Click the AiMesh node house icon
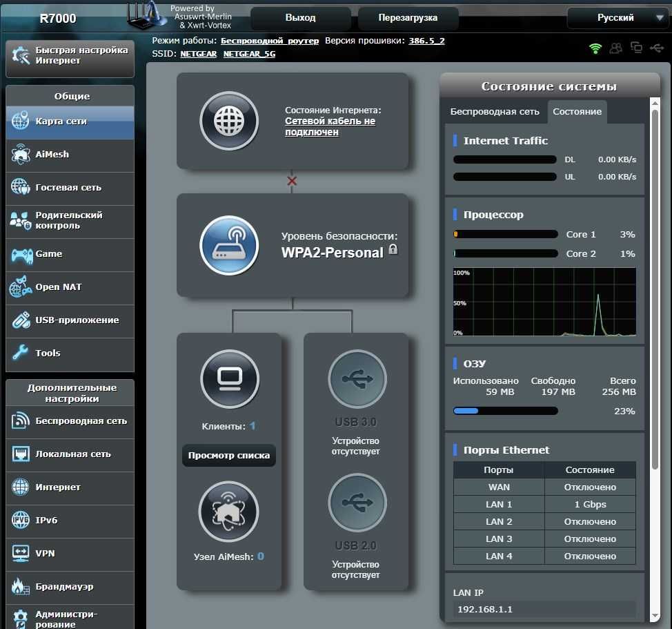The height and width of the screenshot is (629, 672). point(229,511)
